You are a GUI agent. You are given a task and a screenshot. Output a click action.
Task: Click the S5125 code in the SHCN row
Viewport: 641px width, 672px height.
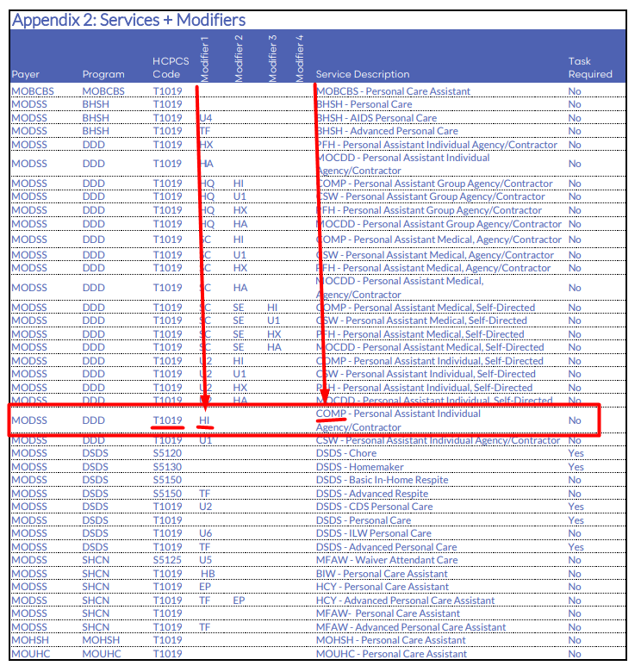[168, 560]
